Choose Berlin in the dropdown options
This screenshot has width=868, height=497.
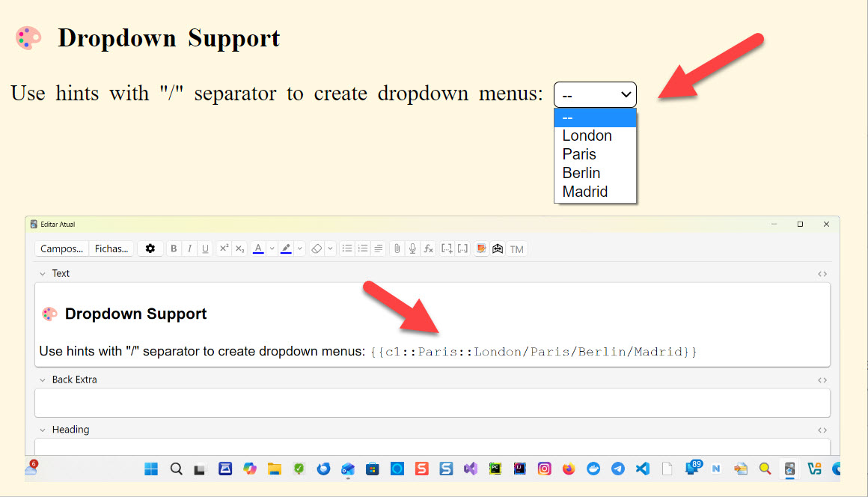[581, 173]
